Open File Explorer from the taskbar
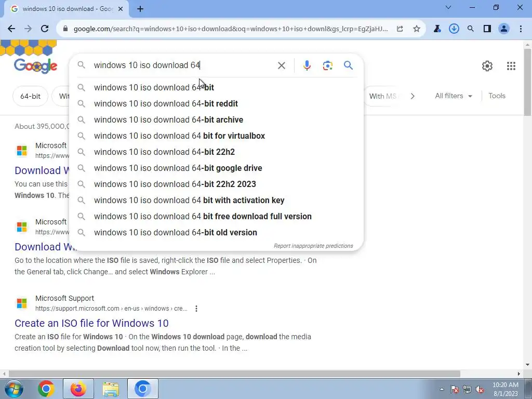 pyautogui.click(x=111, y=389)
